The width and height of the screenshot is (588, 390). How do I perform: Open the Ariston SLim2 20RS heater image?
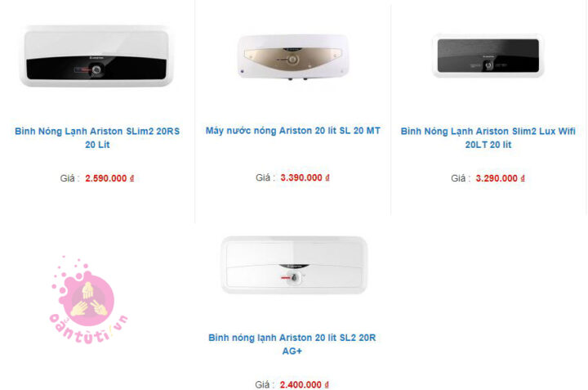click(96, 56)
